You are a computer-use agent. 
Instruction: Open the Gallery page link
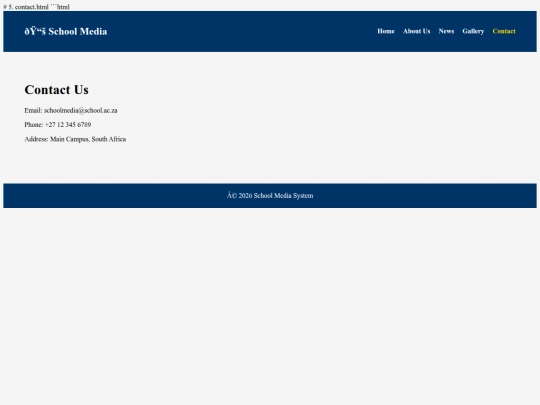(x=473, y=31)
